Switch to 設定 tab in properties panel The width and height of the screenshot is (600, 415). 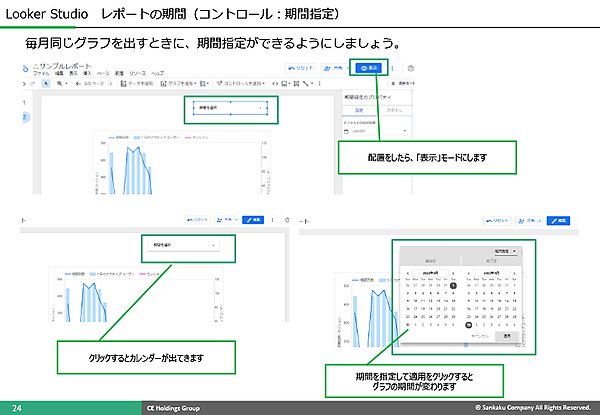pyautogui.click(x=359, y=110)
